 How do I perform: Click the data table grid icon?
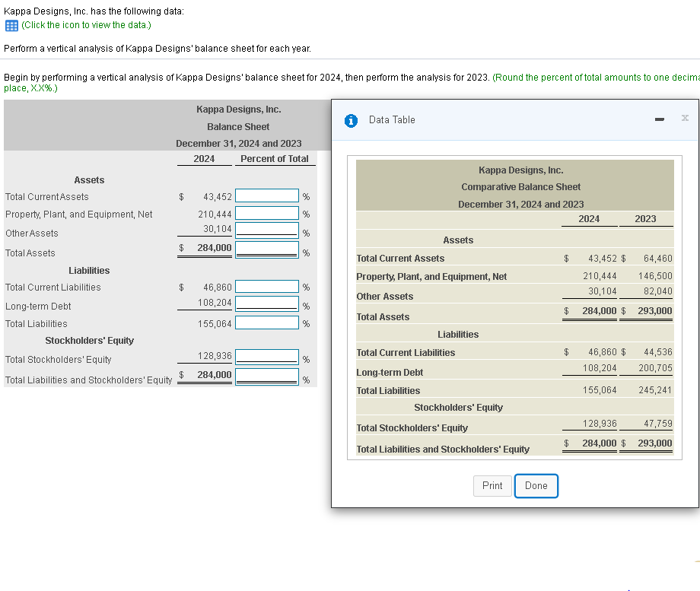pos(11,25)
